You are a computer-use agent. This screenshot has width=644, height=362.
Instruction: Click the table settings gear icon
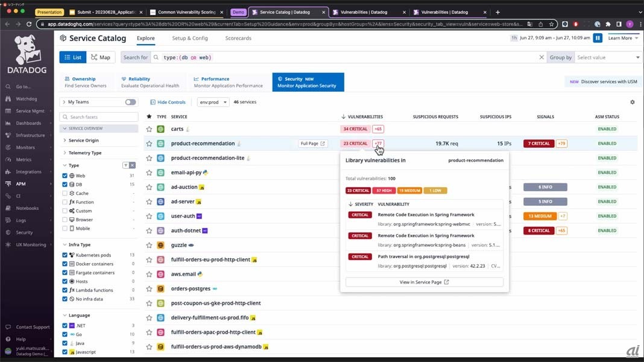click(x=632, y=102)
